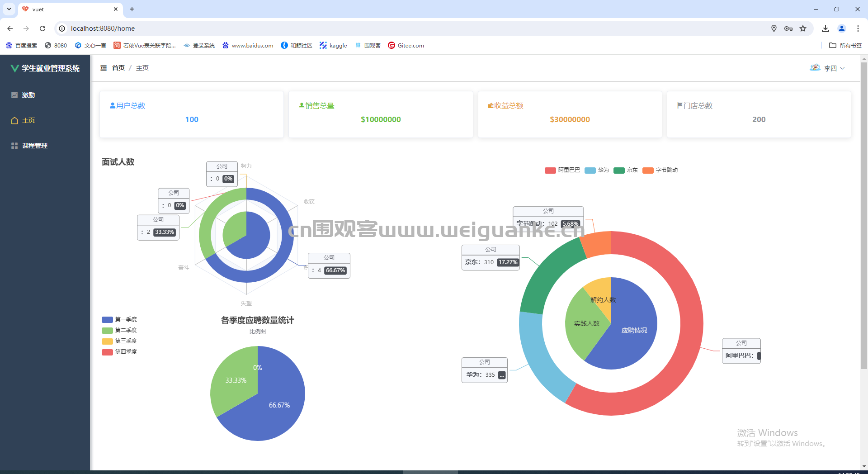Click the 激励 chart icon in sidebar

[14, 95]
